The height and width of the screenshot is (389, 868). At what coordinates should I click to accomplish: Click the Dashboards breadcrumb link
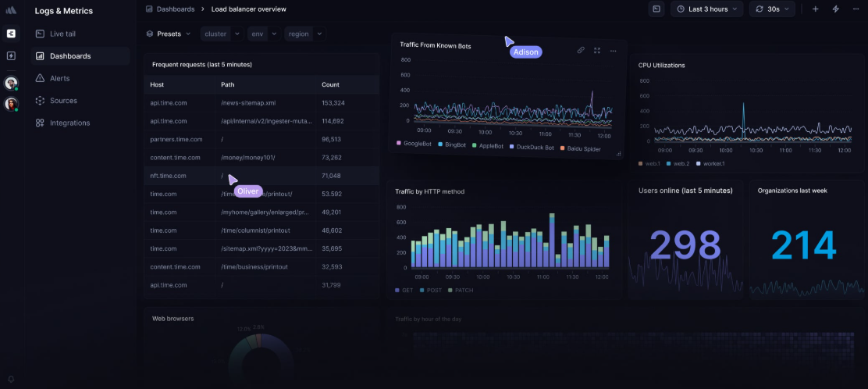point(175,9)
